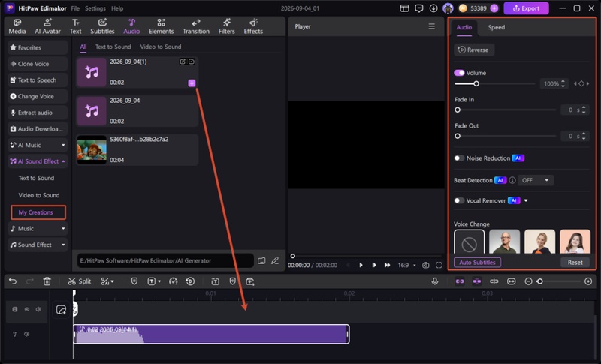Open the Subtitles panel
The height and width of the screenshot is (364, 601).
tap(102, 26)
